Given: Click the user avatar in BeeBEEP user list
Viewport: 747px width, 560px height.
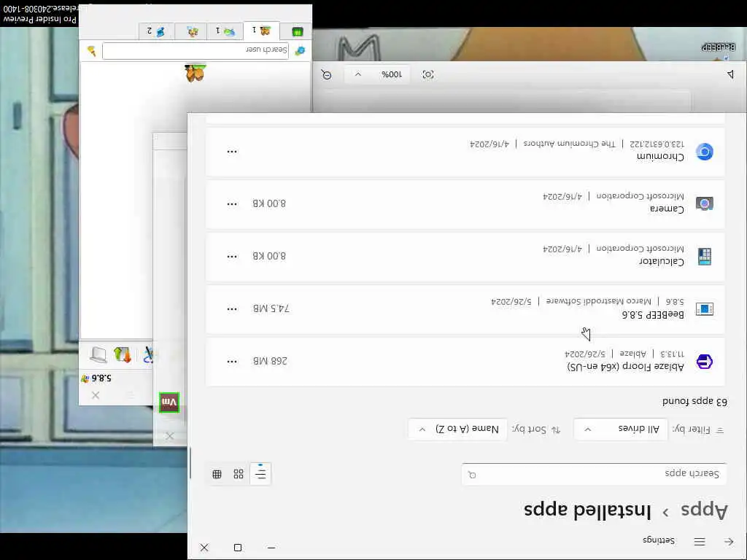Looking at the screenshot, I should click(x=195, y=73).
